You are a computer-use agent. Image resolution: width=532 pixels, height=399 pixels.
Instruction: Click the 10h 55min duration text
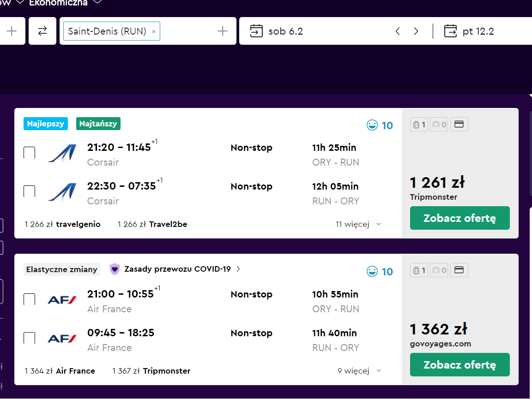(x=335, y=294)
